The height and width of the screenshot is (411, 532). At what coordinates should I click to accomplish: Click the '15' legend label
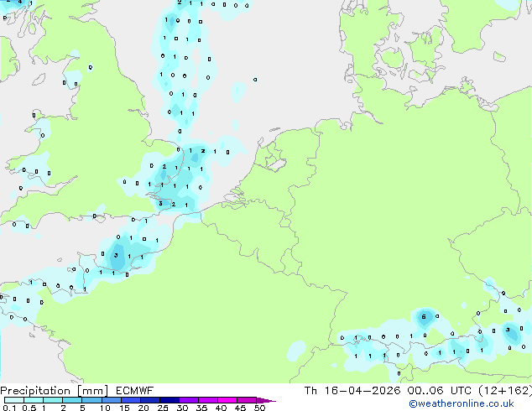[x=124, y=408]
